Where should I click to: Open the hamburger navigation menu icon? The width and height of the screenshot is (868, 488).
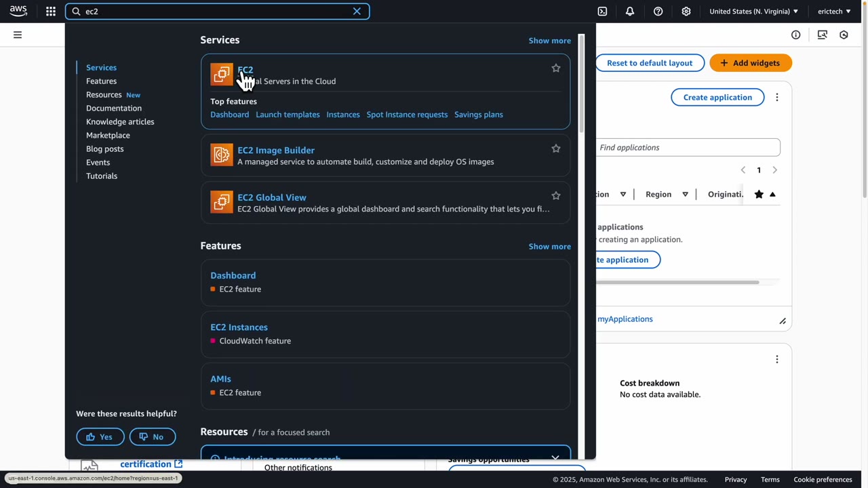pos(18,35)
